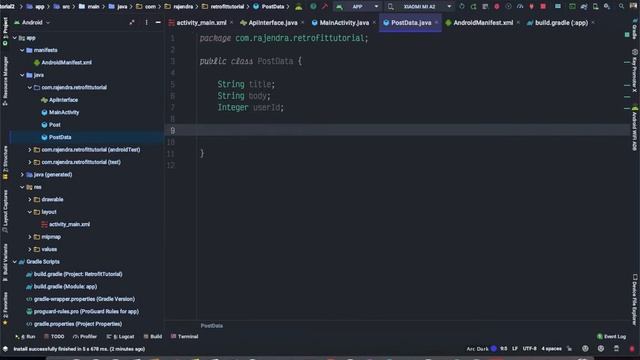This screenshot has height=360, width=640.
Task: Click the red Stop icon in the toolbar
Action: [543, 7]
